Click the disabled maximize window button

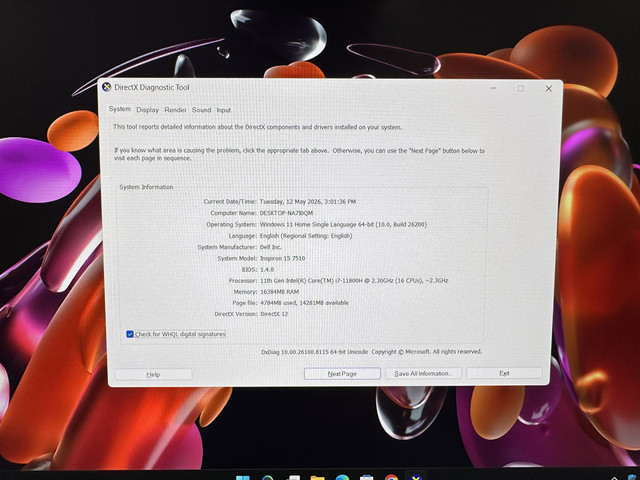[521, 88]
